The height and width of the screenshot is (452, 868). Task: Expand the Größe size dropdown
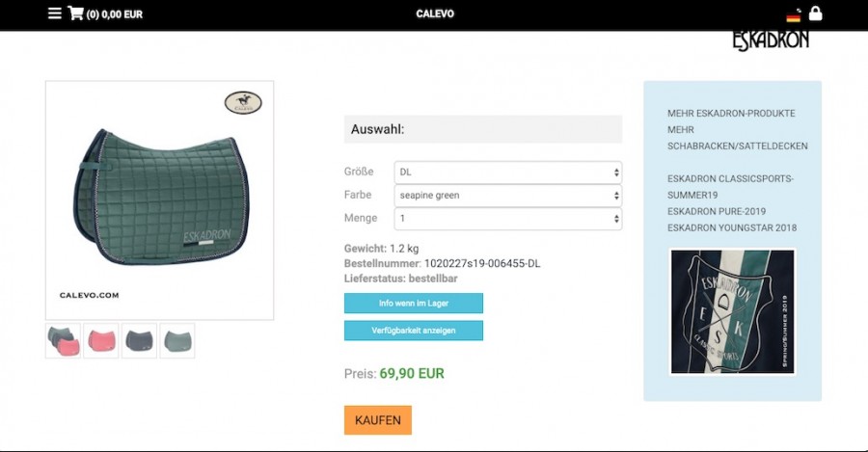(x=507, y=173)
